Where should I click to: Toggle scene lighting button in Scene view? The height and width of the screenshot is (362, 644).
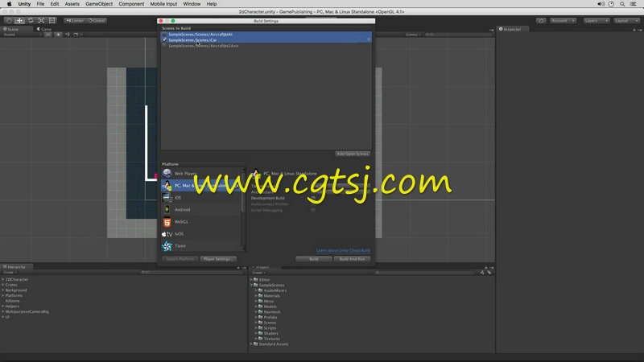[x=58, y=35]
